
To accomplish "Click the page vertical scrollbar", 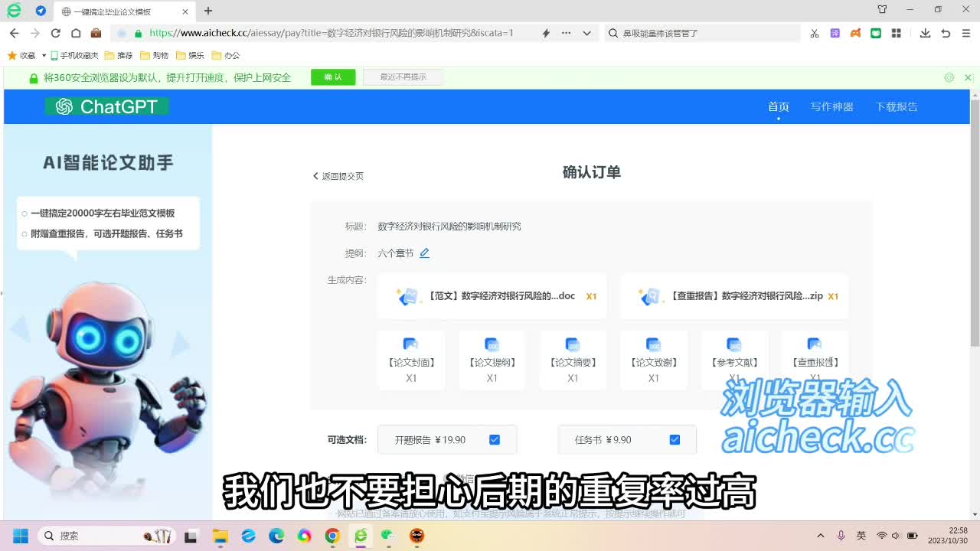I will (x=975, y=222).
